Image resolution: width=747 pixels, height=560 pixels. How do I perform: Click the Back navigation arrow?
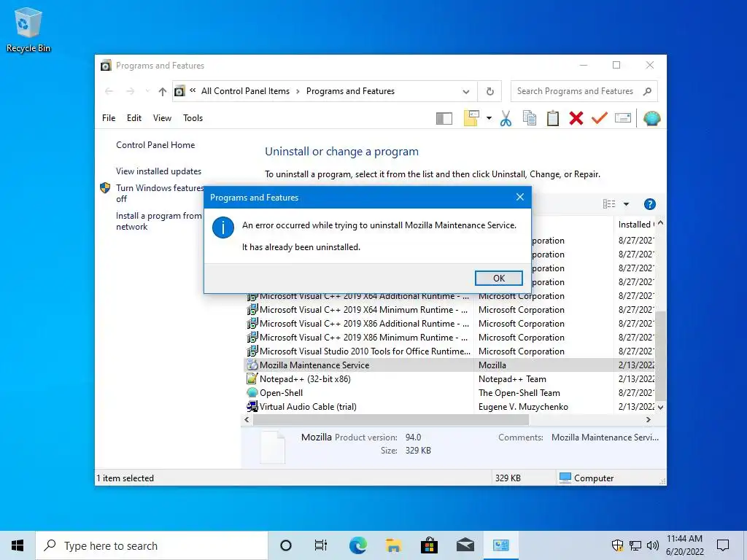(x=109, y=91)
